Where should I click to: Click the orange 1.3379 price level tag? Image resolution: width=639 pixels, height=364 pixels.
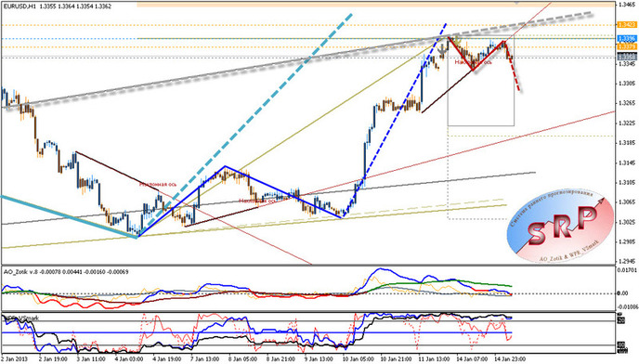pos(627,46)
